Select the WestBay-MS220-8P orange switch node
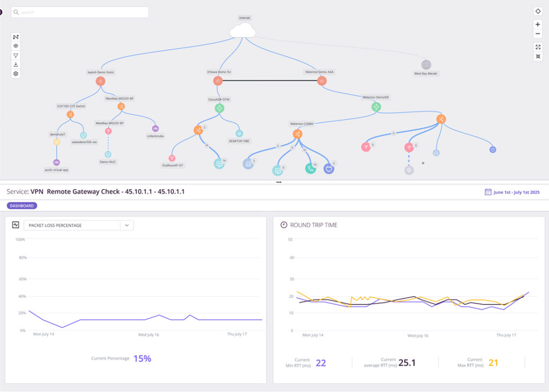This screenshot has height=392, width=549. tap(121, 107)
